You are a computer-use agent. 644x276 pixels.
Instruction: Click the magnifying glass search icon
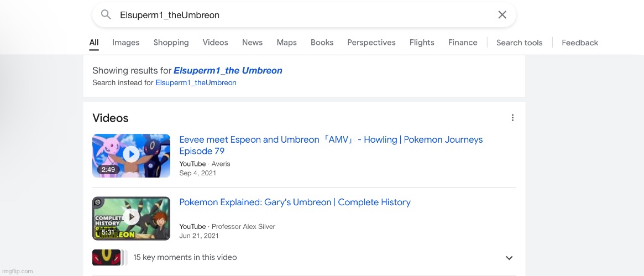106,15
